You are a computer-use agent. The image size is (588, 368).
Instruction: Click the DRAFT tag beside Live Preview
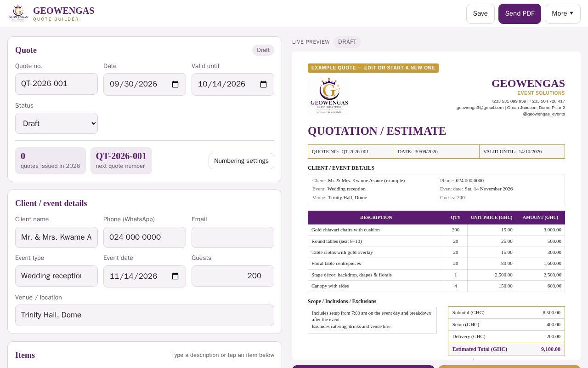tap(347, 42)
